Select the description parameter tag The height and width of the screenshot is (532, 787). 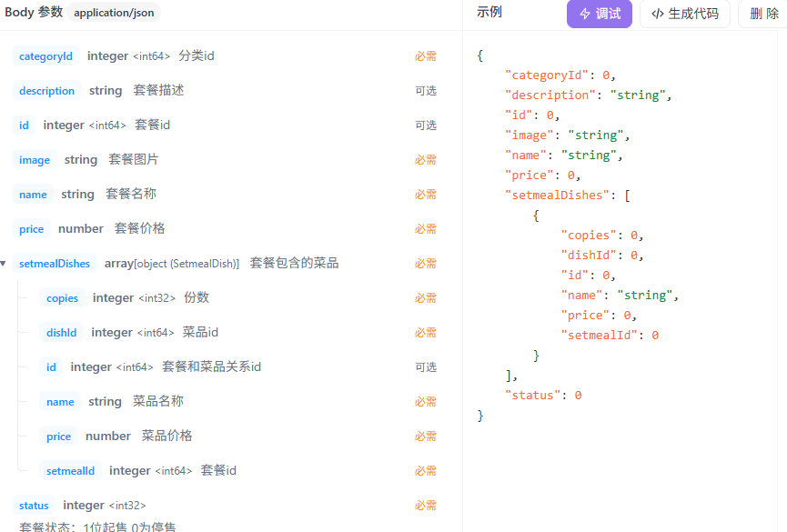pos(46,91)
